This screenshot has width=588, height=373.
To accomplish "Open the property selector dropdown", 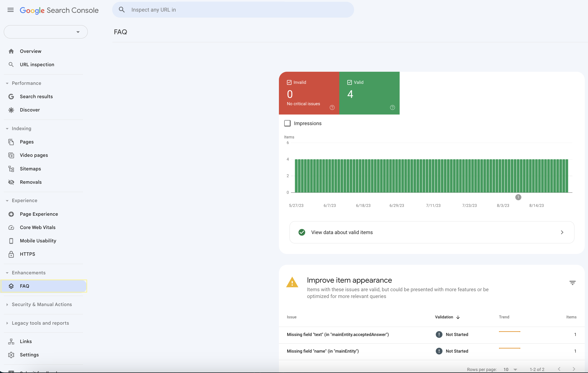I will [x=46, y=32].
